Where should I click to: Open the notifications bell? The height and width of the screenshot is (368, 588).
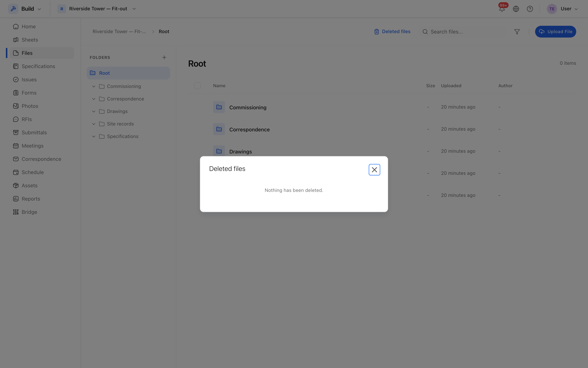click(502, 9)
